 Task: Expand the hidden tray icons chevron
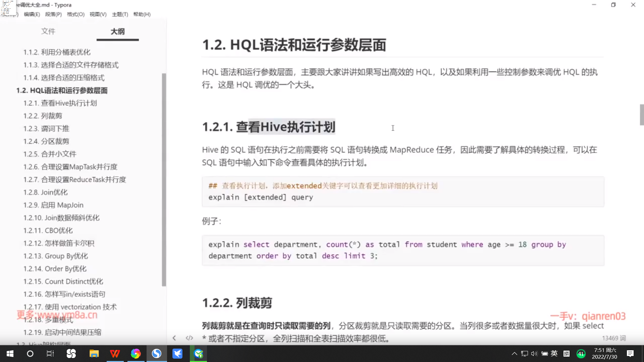[x=514, y=354]
